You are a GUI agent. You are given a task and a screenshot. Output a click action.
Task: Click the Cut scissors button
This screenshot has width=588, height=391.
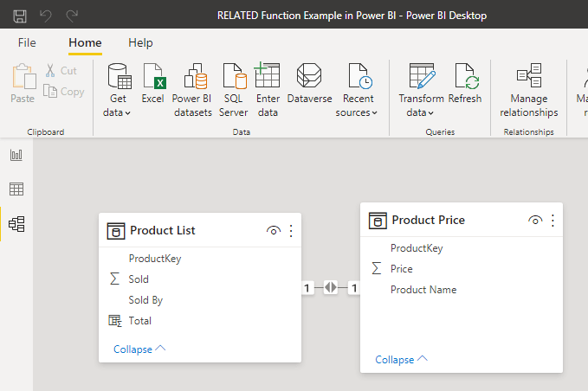click(61, 70)
